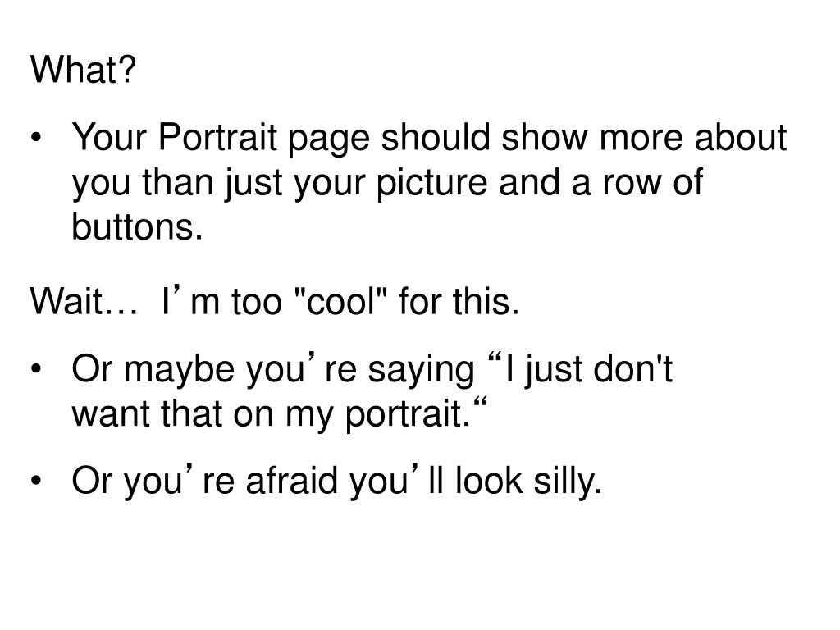The image size is (840, 630).
Task: Click the 'Wait…' heading text
Action: [x=84, y=300]
